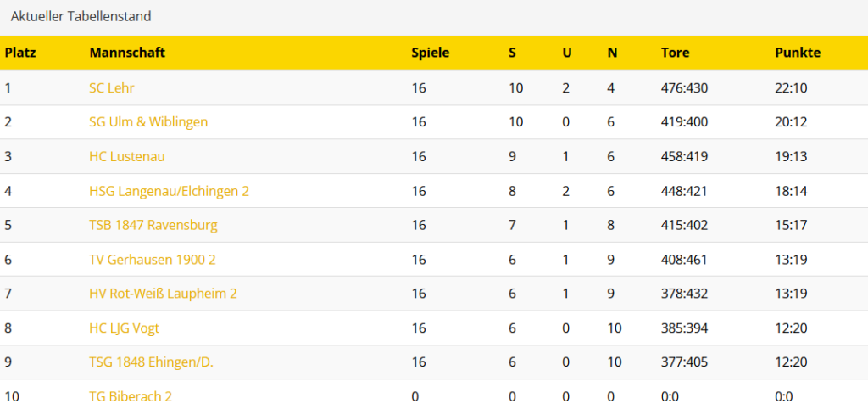Viewport: 868px width, 415px height.
Task: Click the Spiele column header
Action: [x=431, y=53]
